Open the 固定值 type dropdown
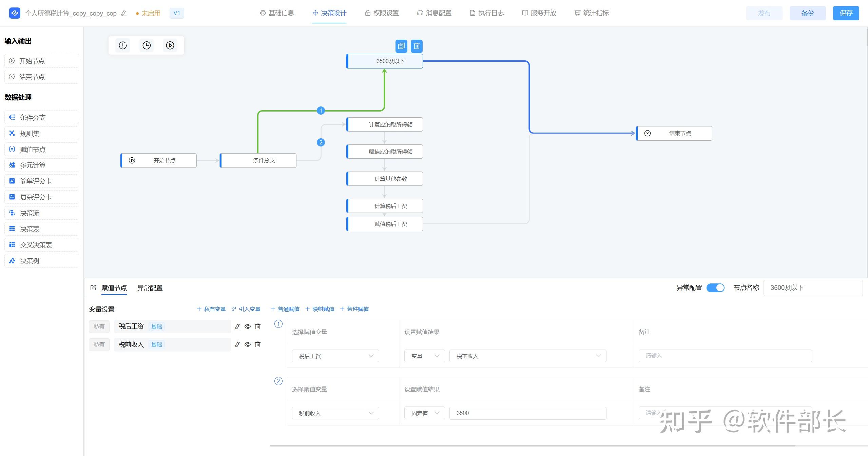 [424, 413]
